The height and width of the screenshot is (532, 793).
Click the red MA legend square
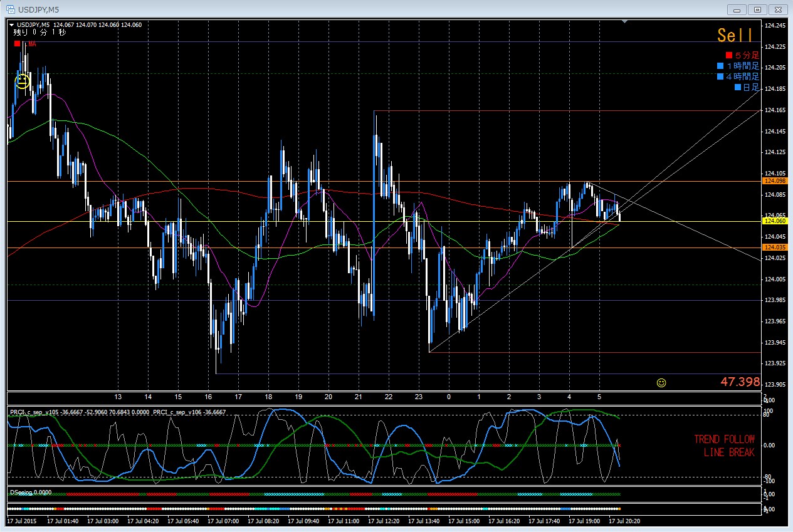[x=17, y=44]
